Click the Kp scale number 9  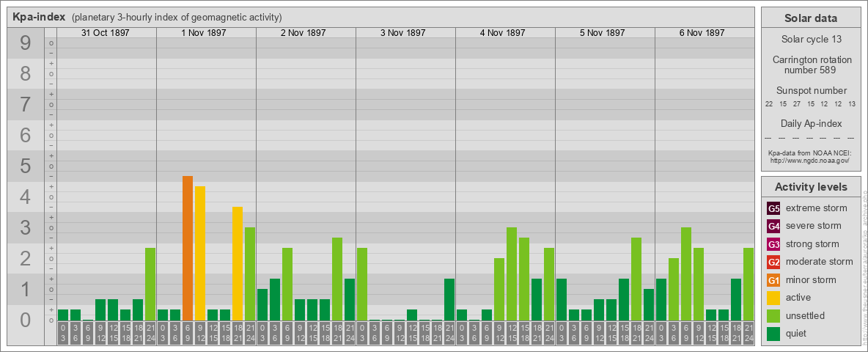[25, 43]
